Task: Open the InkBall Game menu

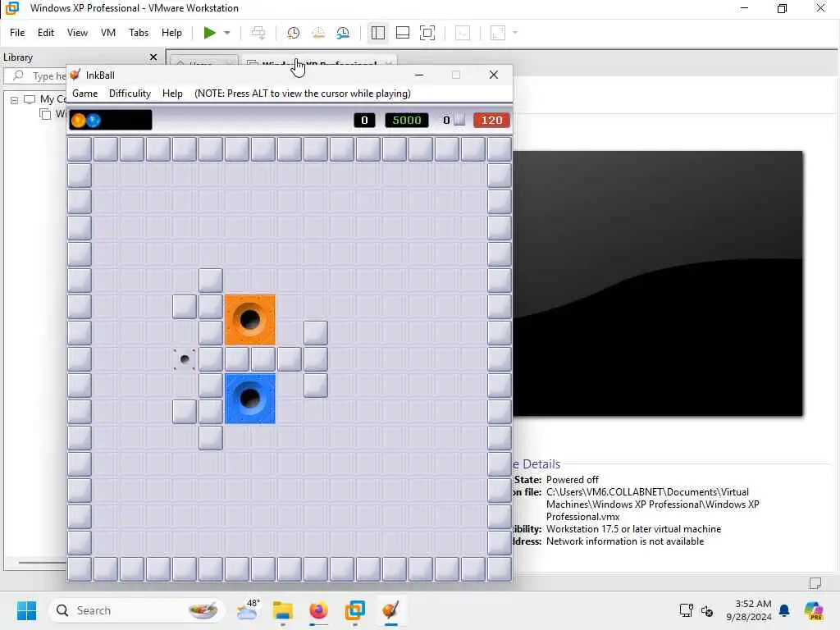Action: click(84, 94)
